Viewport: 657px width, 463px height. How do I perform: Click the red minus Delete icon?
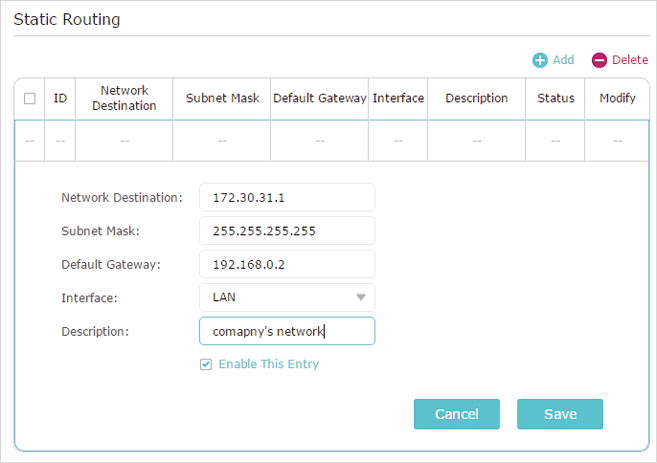(x=599, y=60)
